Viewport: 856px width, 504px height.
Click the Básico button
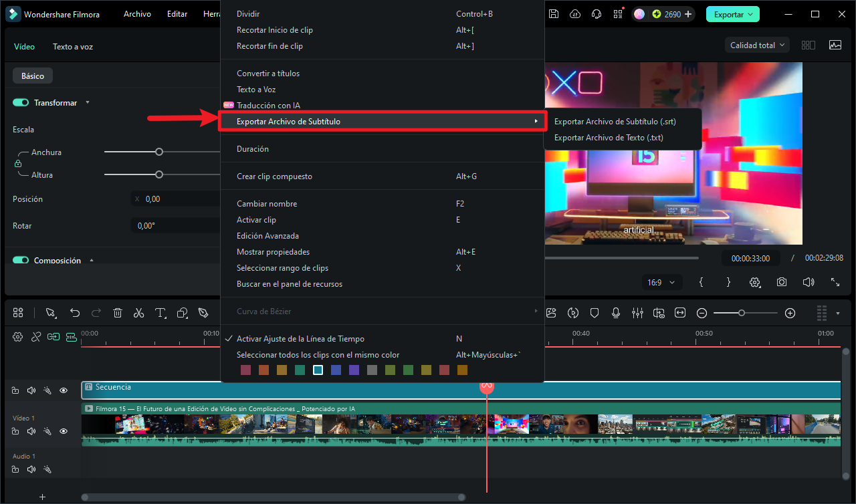pos(33,76)
